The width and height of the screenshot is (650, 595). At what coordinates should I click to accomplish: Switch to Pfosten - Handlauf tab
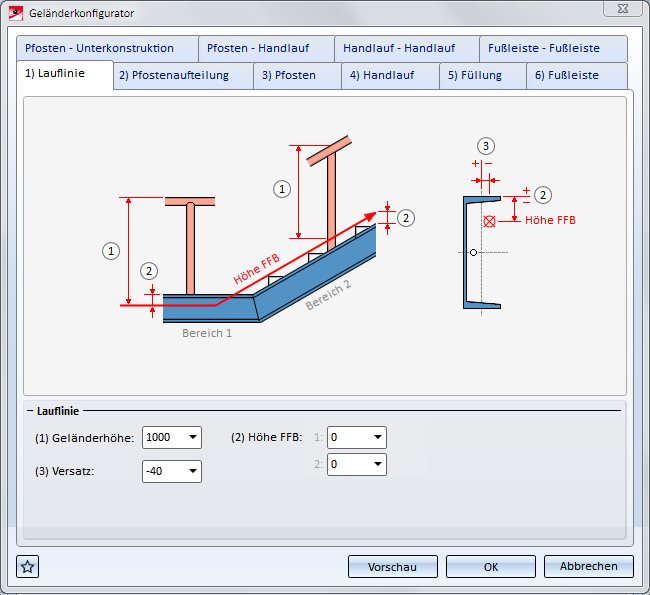(267, 49)
